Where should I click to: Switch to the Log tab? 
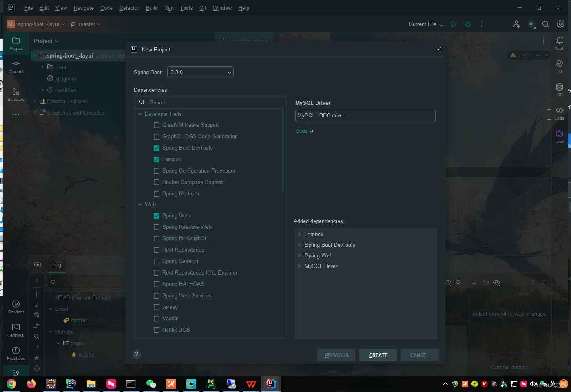pyautogui.click(x=56, y=264)
